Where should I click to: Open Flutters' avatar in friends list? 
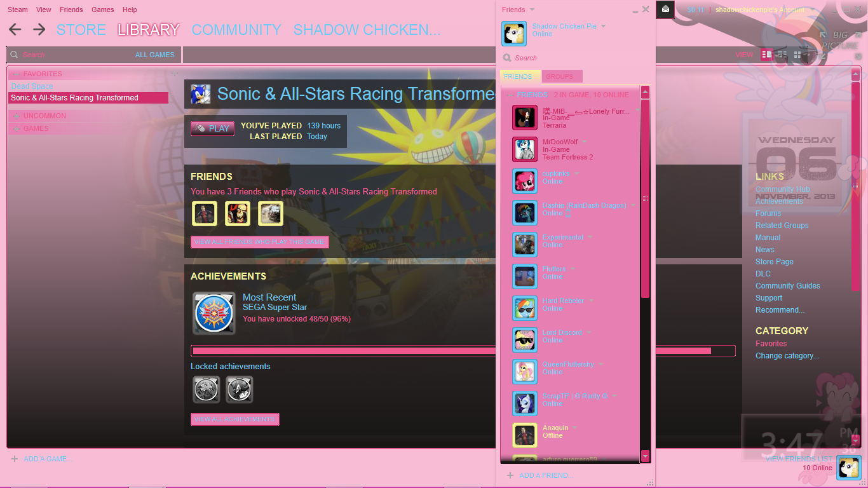[x=525, y=276]
